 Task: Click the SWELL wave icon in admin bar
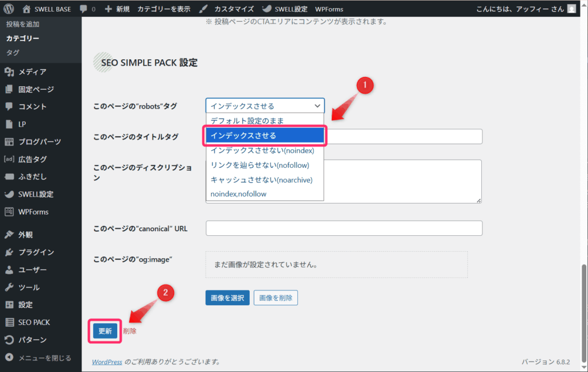coord(266,9)
